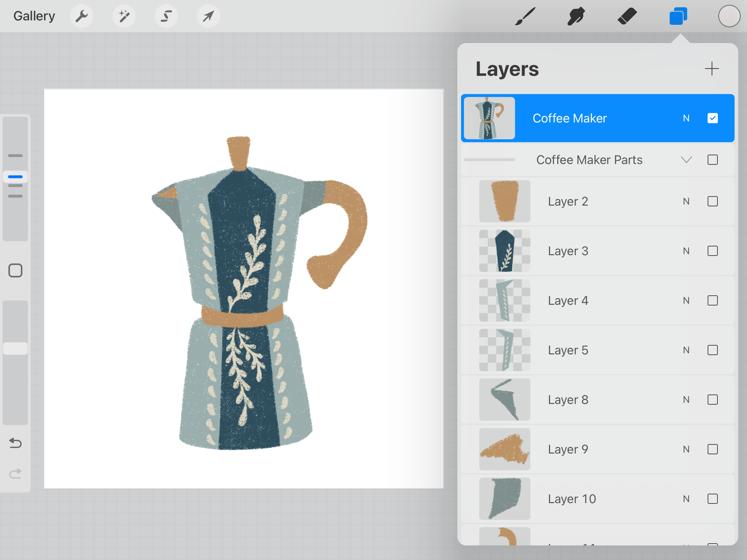Open blend mode N for Layer 3
This screenshot has width=747, height=560.
(x=686, y=251)
